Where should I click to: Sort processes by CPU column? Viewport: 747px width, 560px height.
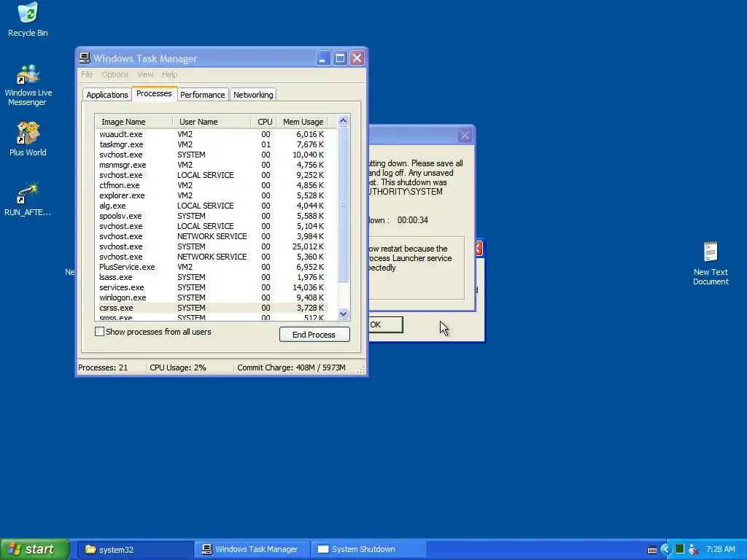264,122
